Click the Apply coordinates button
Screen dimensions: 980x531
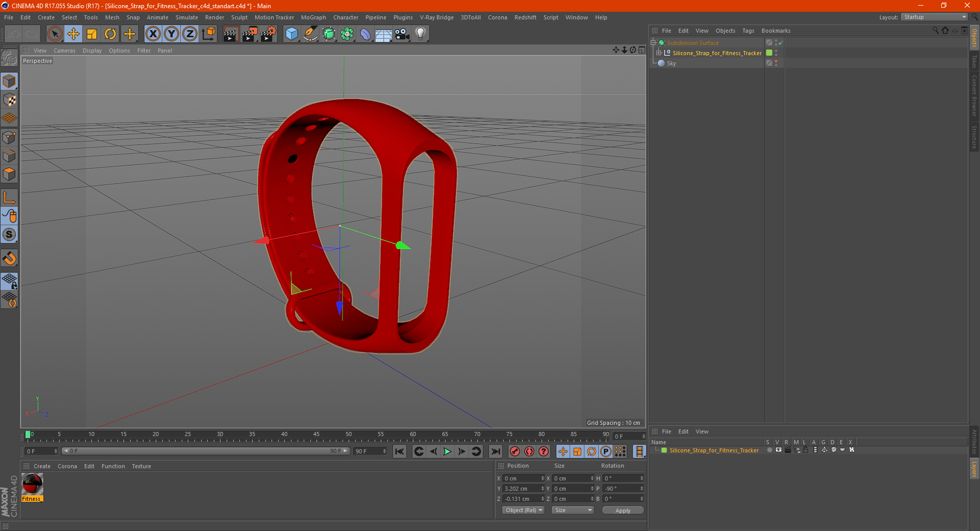coord(623,511)
